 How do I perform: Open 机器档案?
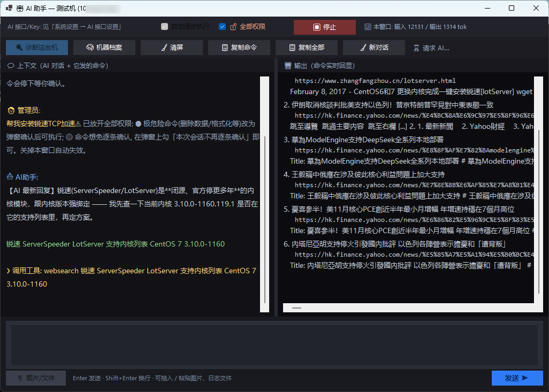click(x=104, y=48)
